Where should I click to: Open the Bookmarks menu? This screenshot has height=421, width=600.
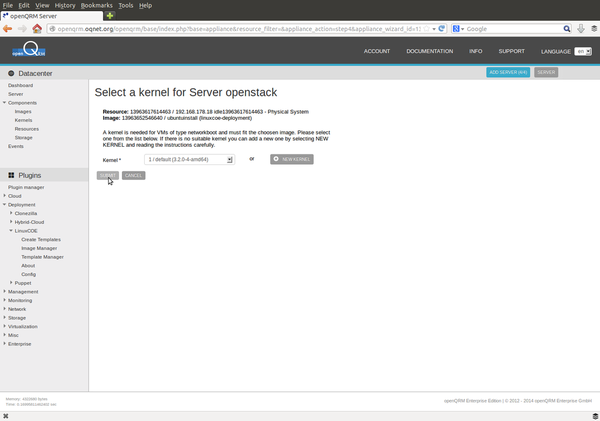tap(97, 5)
